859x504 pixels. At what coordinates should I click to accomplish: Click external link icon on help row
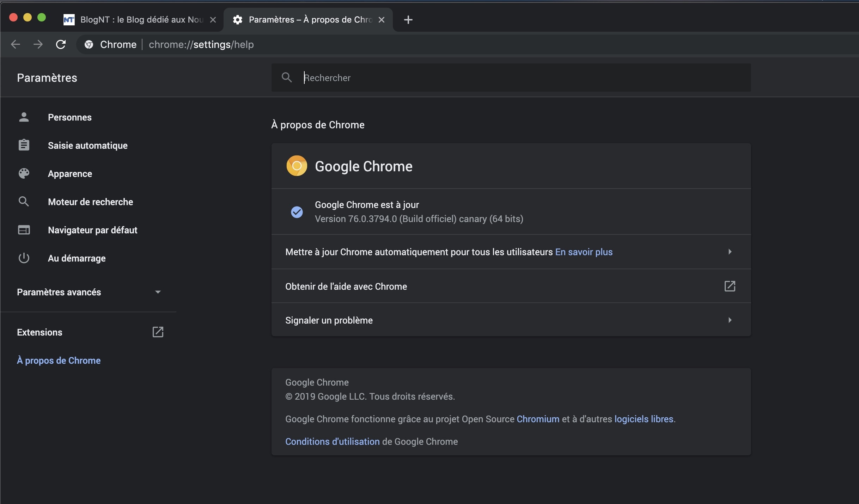coord(730,286)
